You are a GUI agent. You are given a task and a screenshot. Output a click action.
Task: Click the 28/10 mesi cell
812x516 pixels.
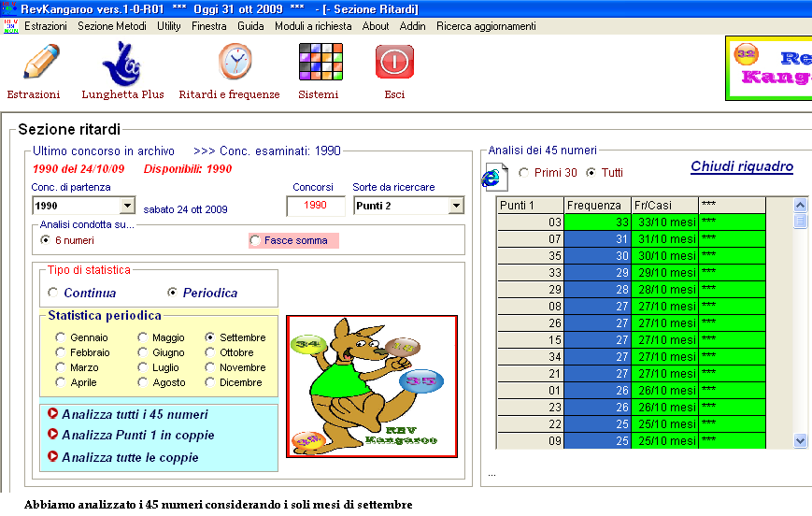tap(664, 289)
